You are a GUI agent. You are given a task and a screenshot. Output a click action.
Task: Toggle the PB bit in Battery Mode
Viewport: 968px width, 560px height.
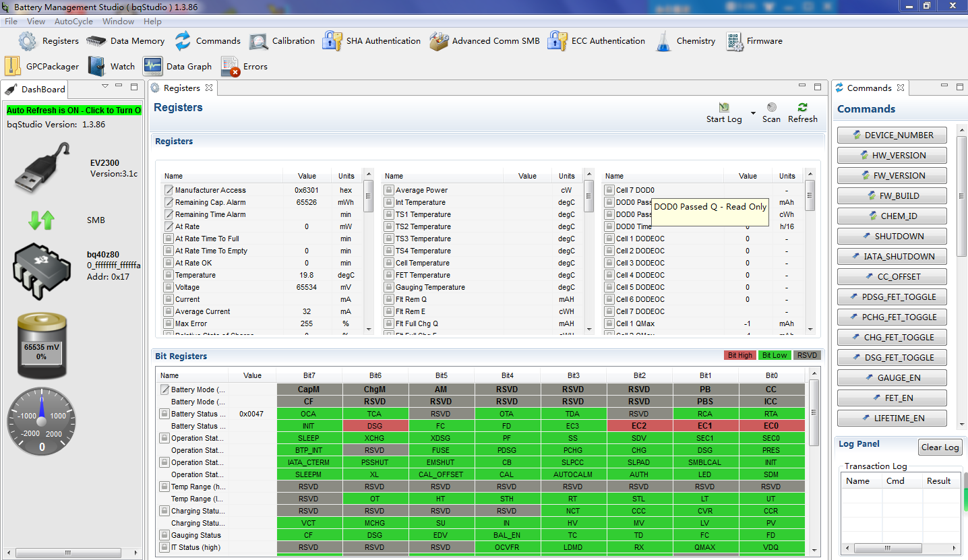[x=706, y=390]
